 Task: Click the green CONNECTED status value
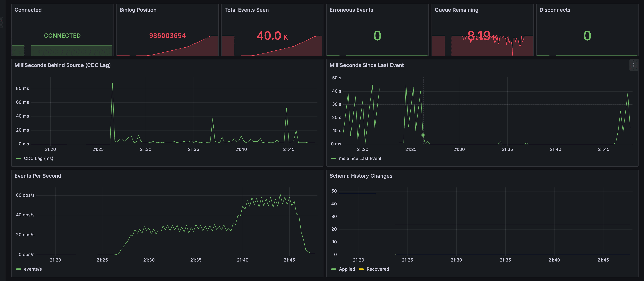[x=62, y=36]
